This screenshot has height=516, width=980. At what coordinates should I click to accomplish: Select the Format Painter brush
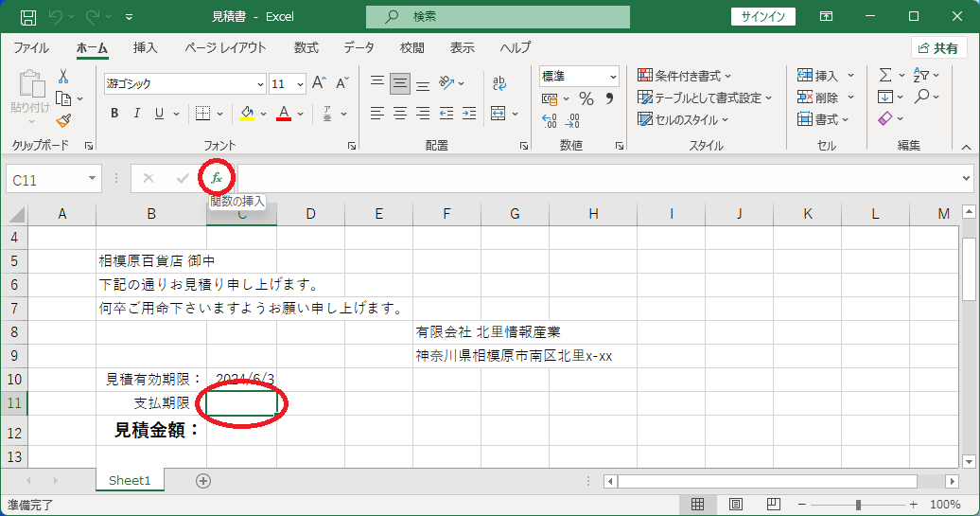pos(63,120)
